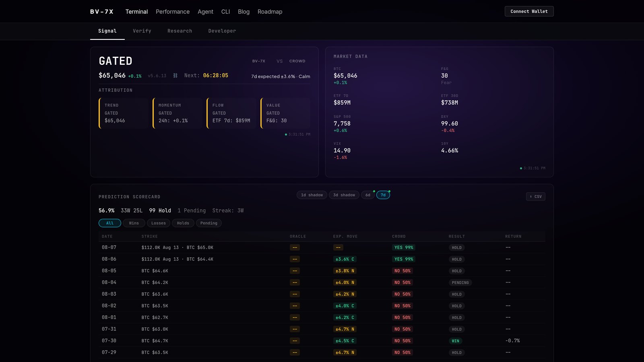Click the RESULT column header
This screenshot has width=644, height=362.
pos(457,237)
